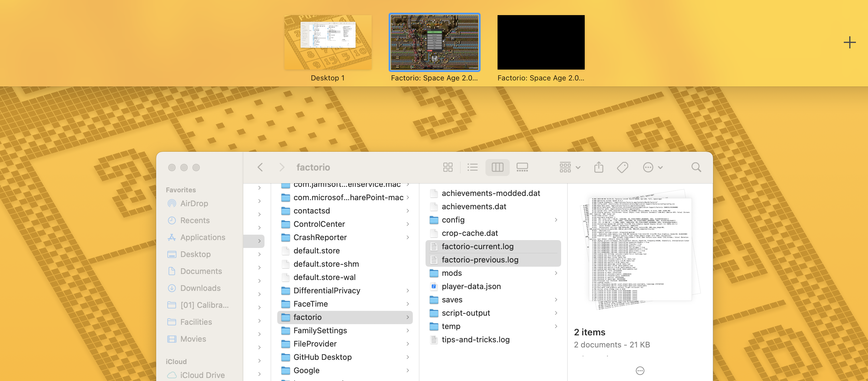Open the script-output folder
868x381 pixels.
pyautogui.click(x=493, y=313)
